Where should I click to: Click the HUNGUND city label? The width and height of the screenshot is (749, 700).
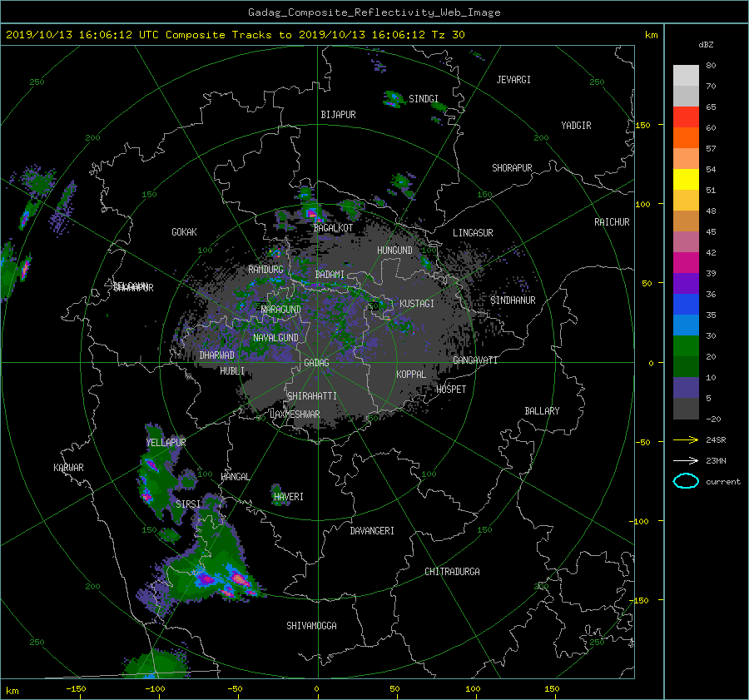(394, 251)
